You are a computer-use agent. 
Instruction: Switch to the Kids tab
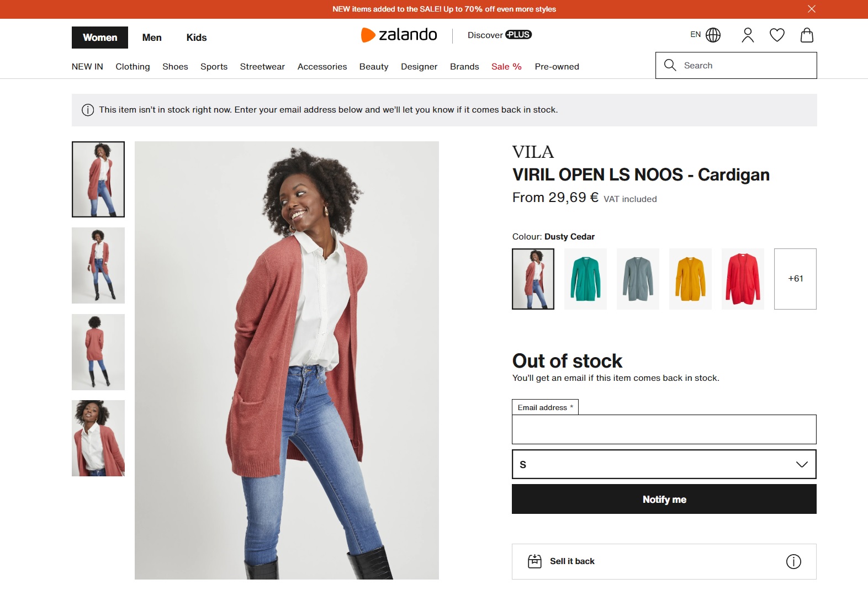coord(197,38)
